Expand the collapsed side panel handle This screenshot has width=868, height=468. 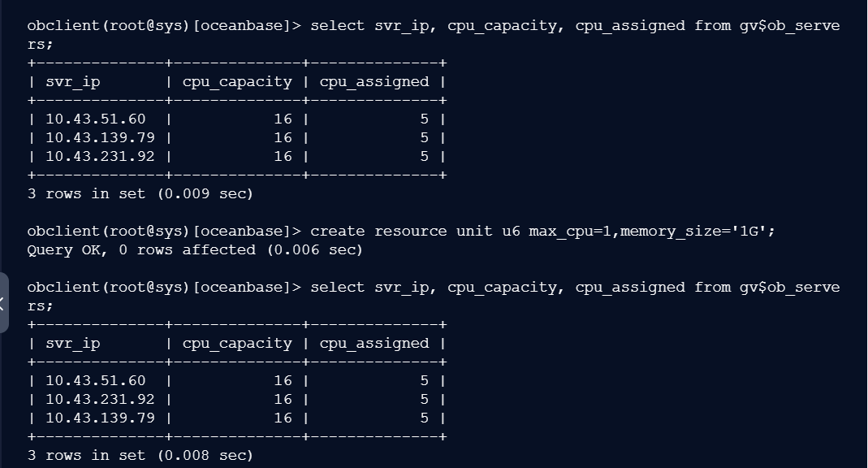click(x=3, y=304)
